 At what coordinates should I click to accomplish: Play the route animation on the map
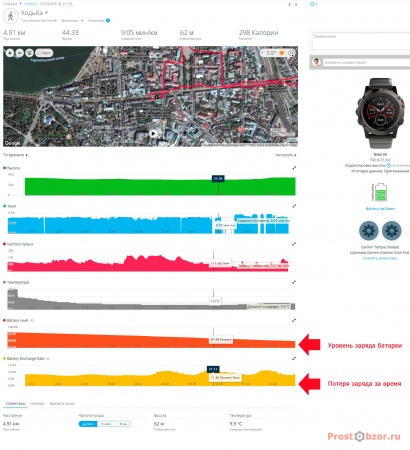coord(153,134)
